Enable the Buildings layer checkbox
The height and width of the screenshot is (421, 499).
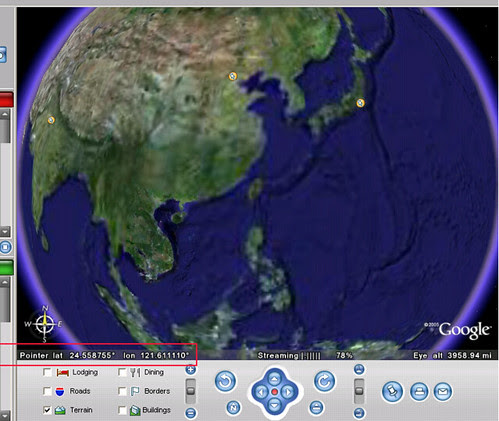point(122,410)
